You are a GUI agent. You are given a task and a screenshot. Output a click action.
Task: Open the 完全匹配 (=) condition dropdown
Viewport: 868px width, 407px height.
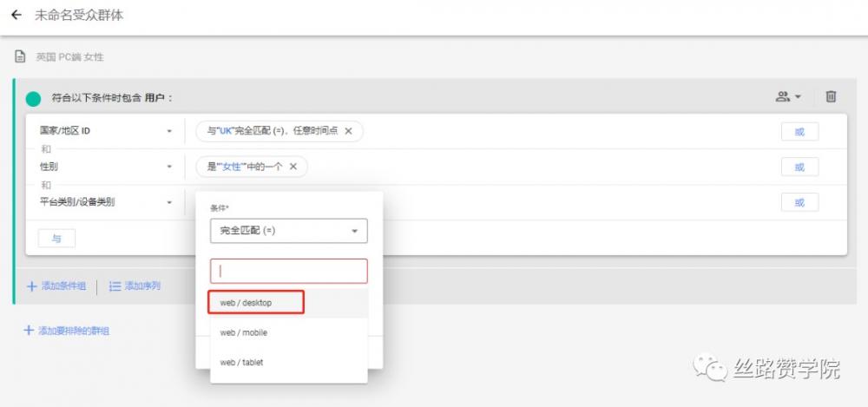288,231
